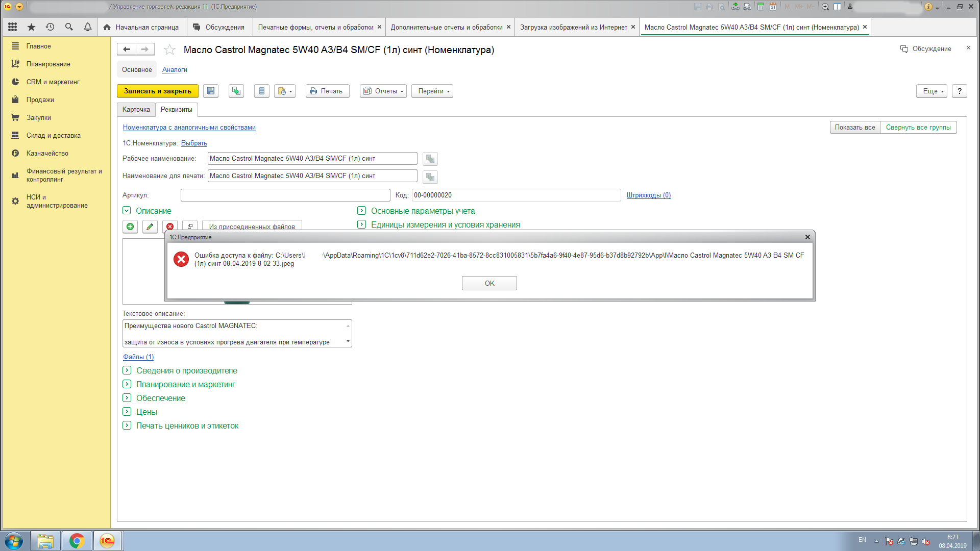Open the file explorer in taskbar
This screenshot has width=980, height=551.
[45, 541]
